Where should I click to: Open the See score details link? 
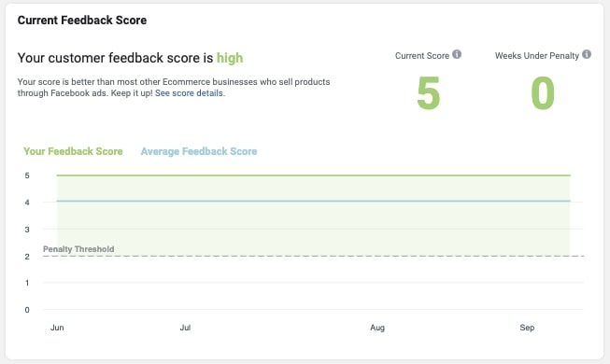pos(189,93)
